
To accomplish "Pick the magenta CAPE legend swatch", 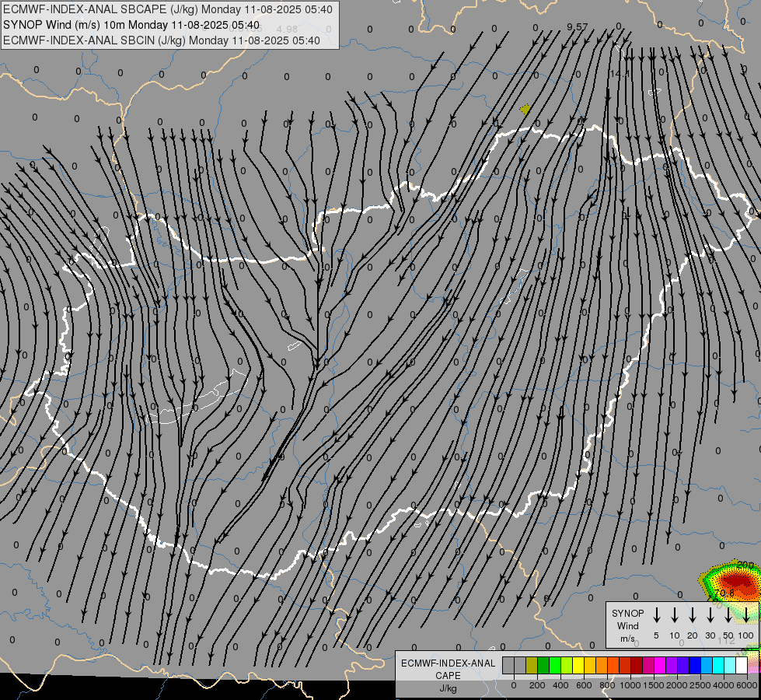I will point(661,665).
